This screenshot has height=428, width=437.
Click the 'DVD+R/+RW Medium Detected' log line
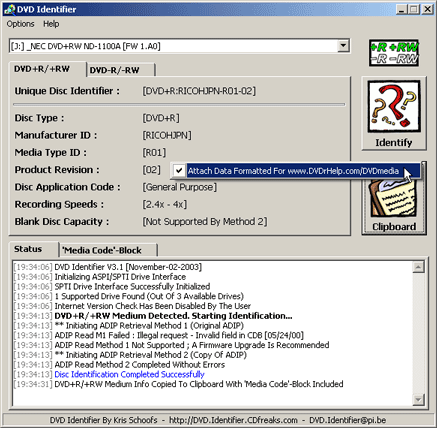pos(173,316)
